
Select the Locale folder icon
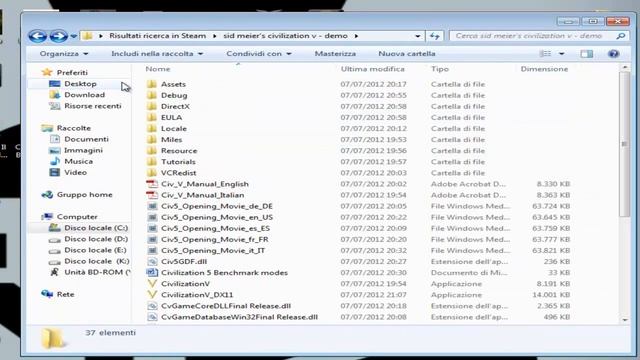pos(152,128)
